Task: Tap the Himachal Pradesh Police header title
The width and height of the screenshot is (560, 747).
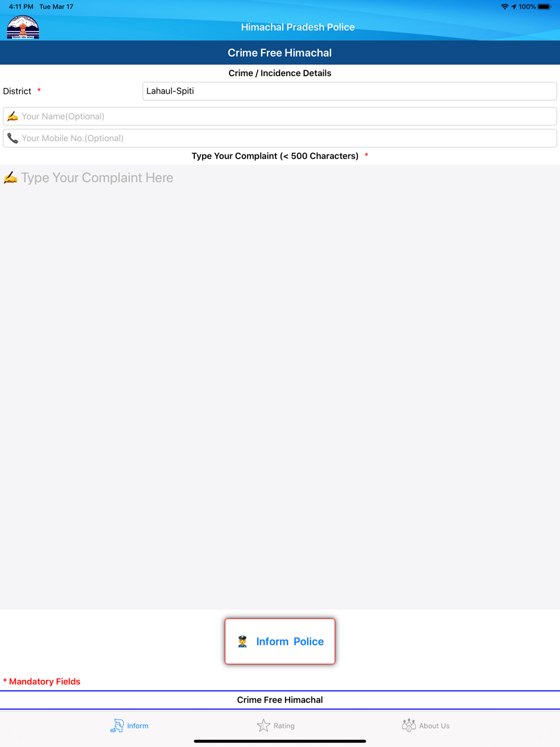Action: click(298, 27)
